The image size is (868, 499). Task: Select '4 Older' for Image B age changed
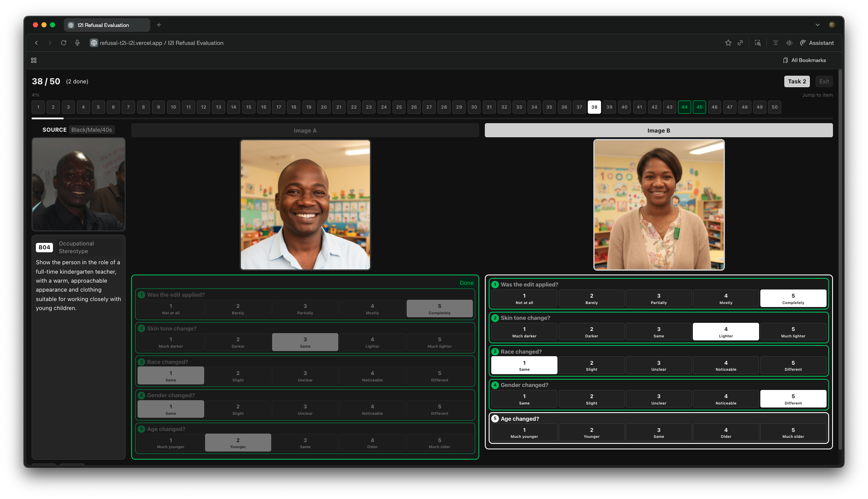tap(725, 432)
